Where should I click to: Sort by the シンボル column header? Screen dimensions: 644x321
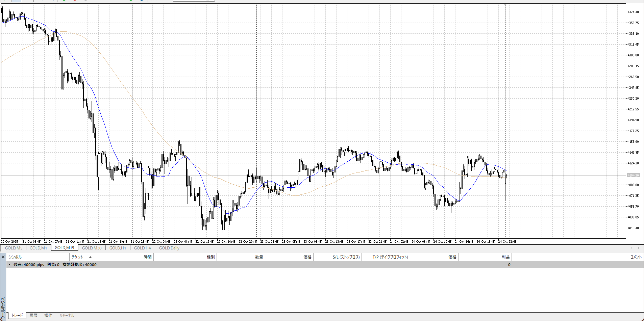coord(15,257)
